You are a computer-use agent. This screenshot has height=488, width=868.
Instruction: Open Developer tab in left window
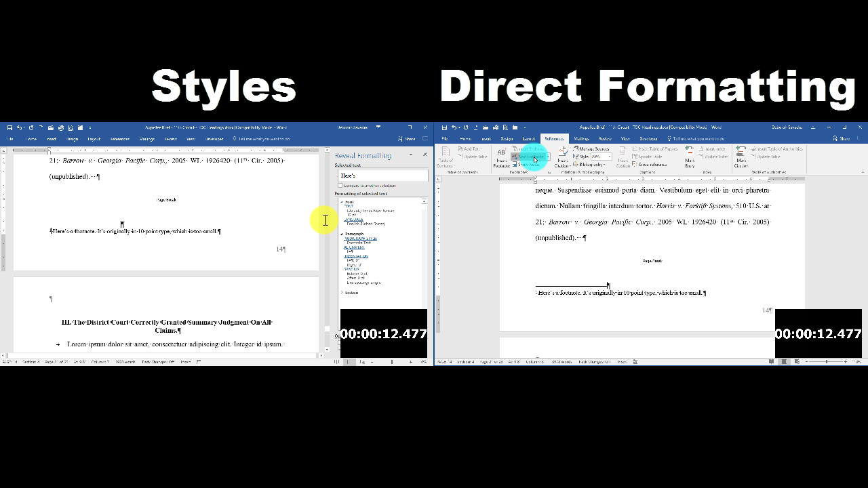(214, 139)
